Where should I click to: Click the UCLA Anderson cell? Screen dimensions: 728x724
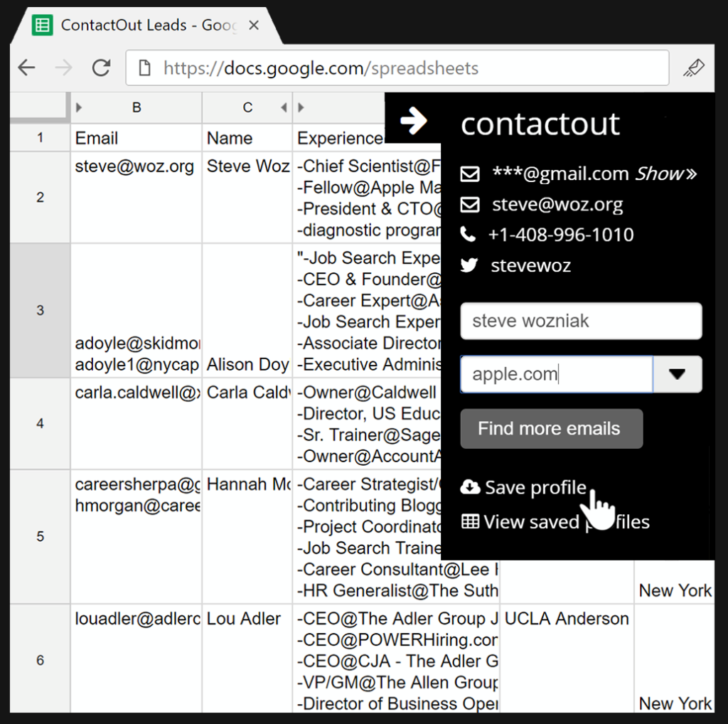tap(567, 659)
